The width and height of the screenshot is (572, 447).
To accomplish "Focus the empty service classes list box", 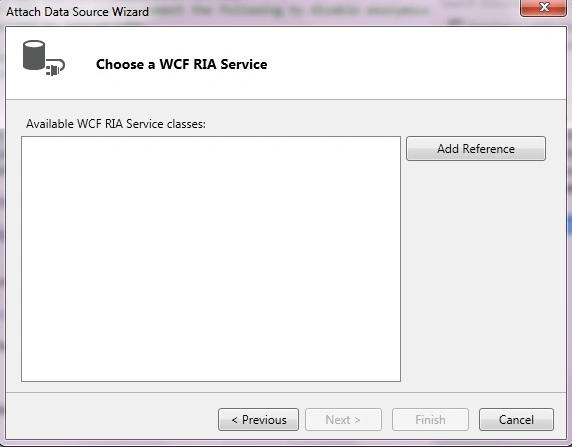I will point(211,259).
